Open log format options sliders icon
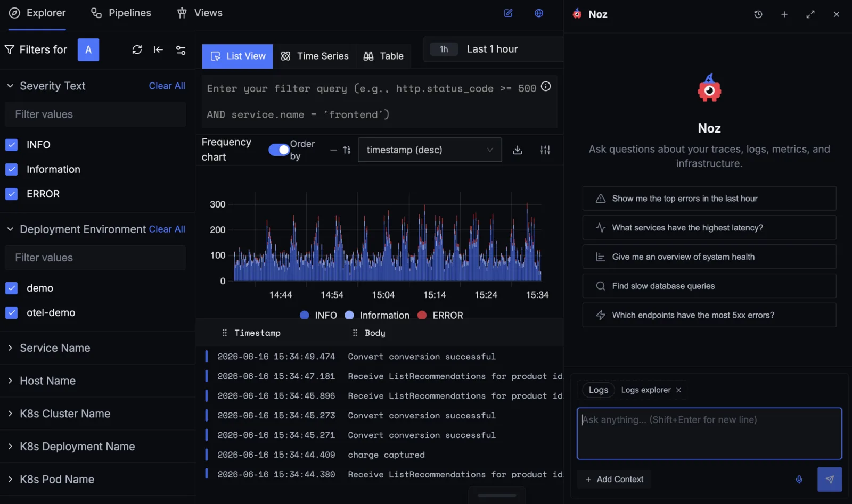The image size is (852, 504). pos(545,150)
